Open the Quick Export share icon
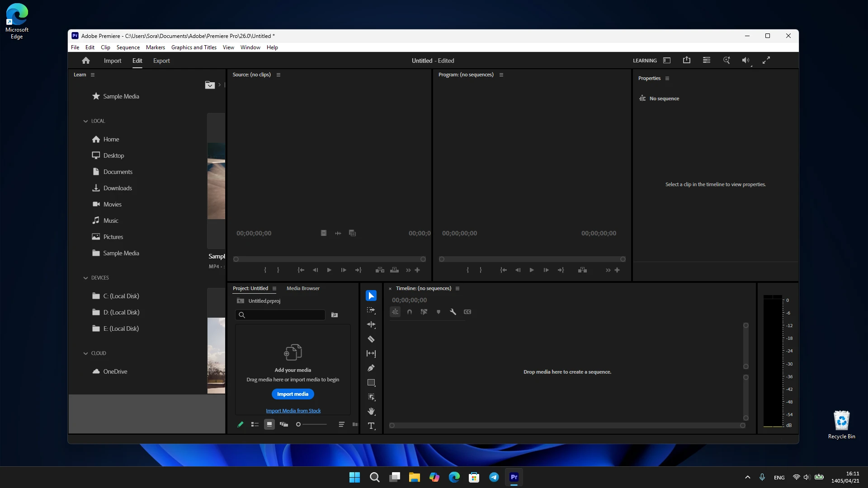The width and height of the screenshot is (868, 488). 687,60
